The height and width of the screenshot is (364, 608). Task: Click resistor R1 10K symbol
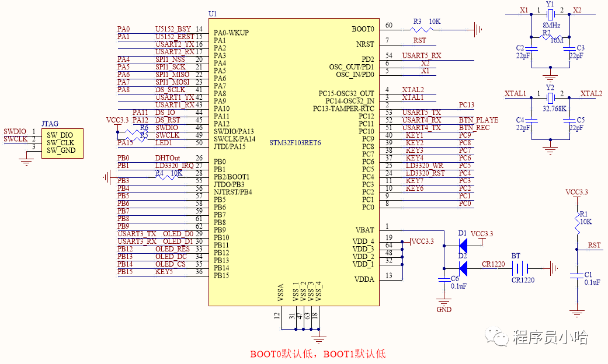tap(576, 221)
